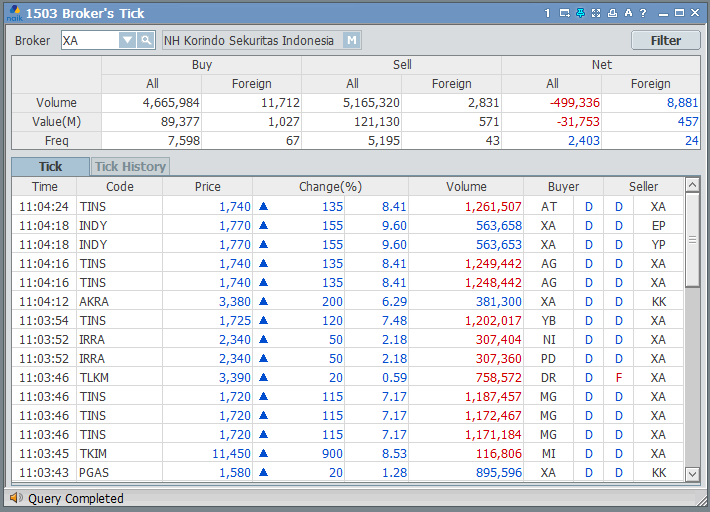Select the Tick tab
Image resolution: width=710 pixels, height=512 pixels.
click(x=50, y=167)
